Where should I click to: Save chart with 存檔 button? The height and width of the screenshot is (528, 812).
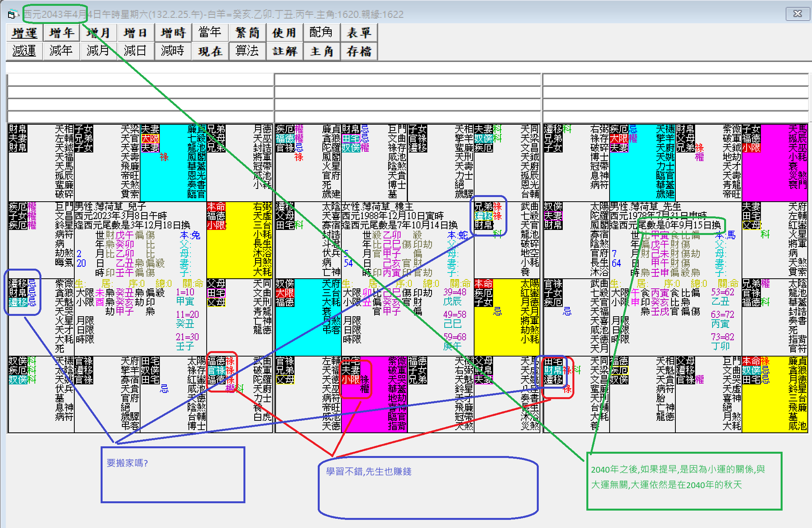358,51
